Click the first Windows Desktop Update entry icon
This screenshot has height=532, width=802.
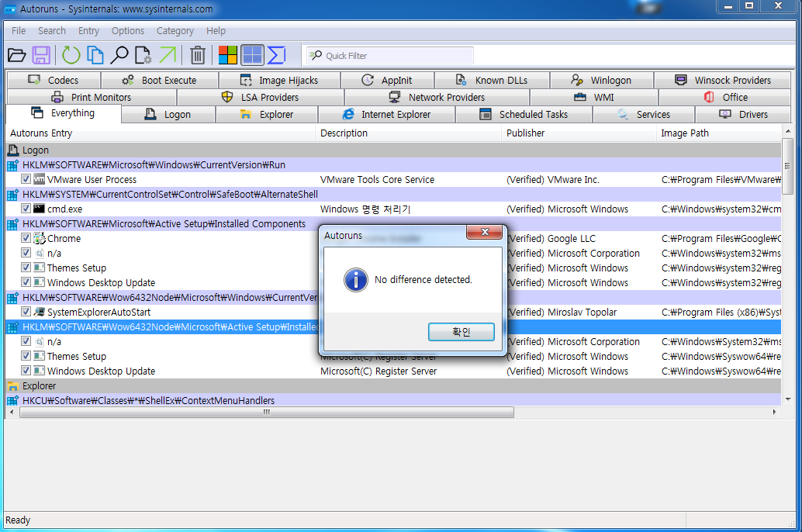39,282
